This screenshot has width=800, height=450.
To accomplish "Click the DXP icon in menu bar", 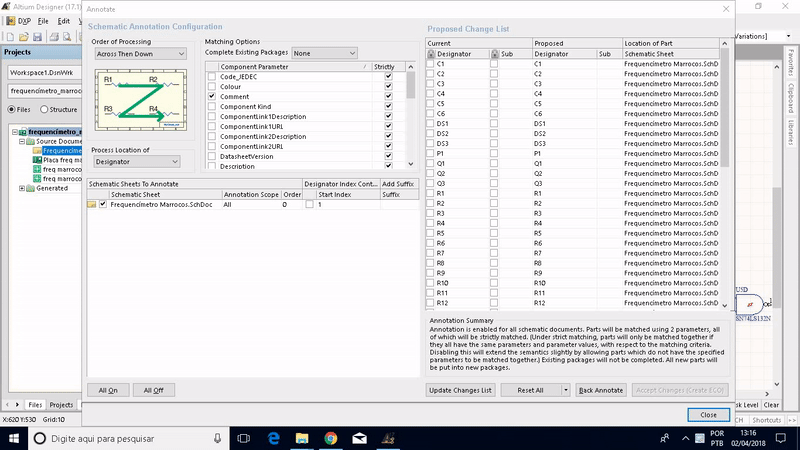I will 11,21.
